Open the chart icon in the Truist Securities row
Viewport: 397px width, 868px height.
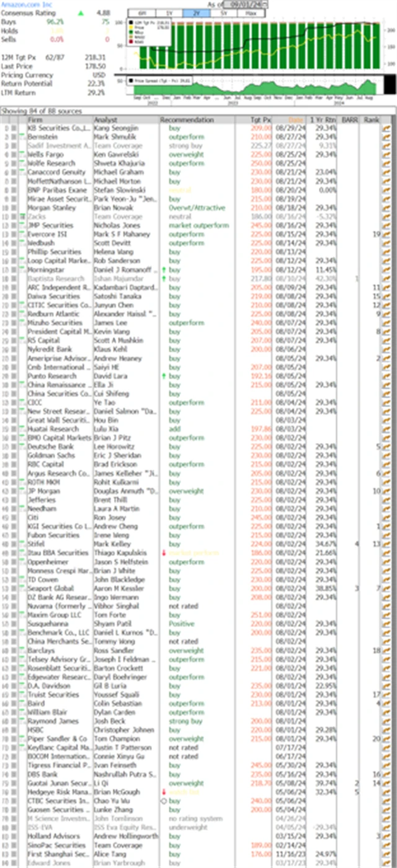pyautogui.click(x=386, y=694)
